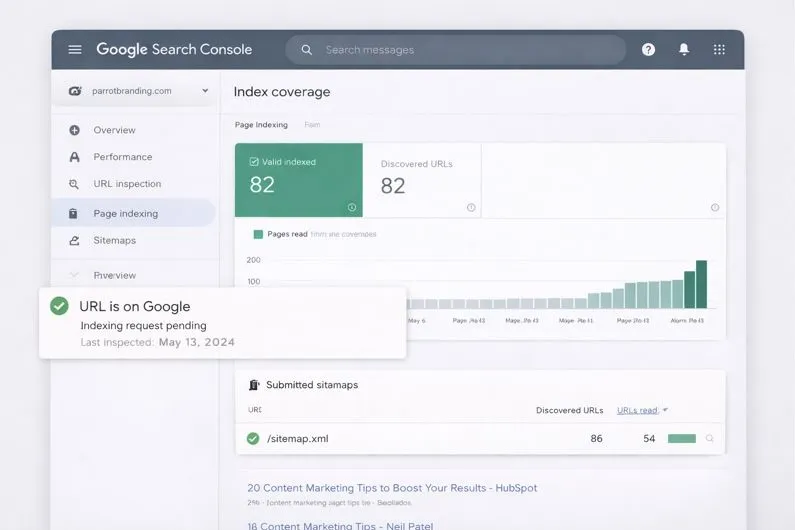Screen dimensions: 795x530
Task: Click the green check beside URL is on Google
Action: tap(59, 306)
